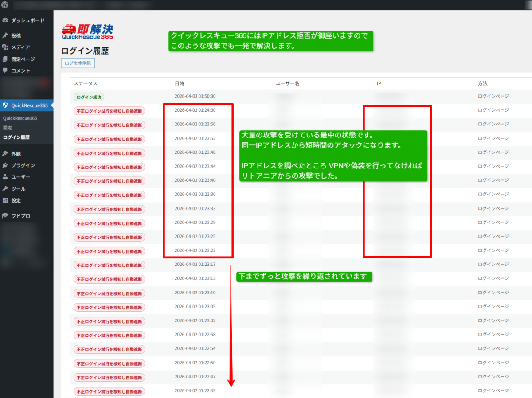Open the QuickRescue365 submenu link
This screenshot has height=398, width=532.
coord(20,118)
